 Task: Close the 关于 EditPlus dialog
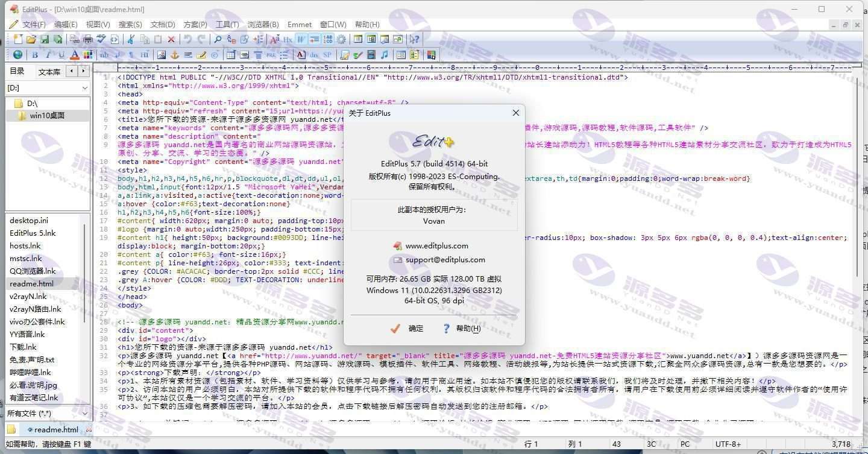[515, 113]
